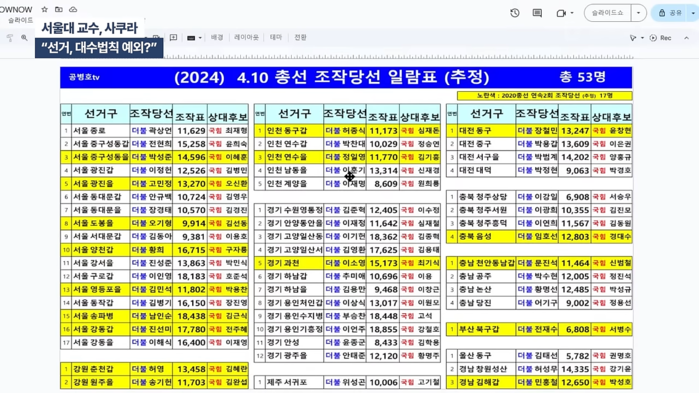This screenshot has height=393, width=699.
Task: Click the pointer cursor tool icon
Action: pyautogui.click(x=633, y=38)
